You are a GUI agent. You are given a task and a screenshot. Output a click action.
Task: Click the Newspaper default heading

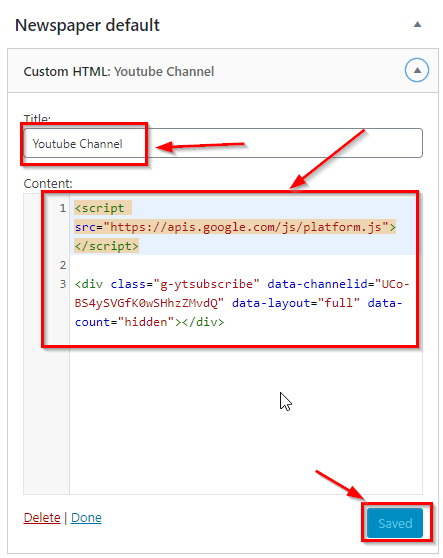coord(87,25)
